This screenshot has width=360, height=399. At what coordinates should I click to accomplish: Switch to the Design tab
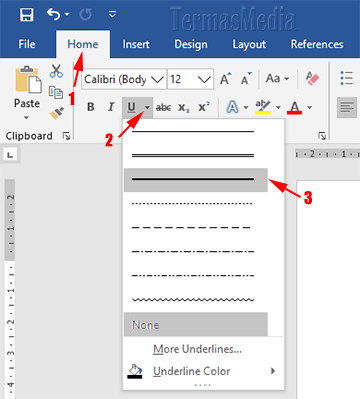tap(191, 44)
